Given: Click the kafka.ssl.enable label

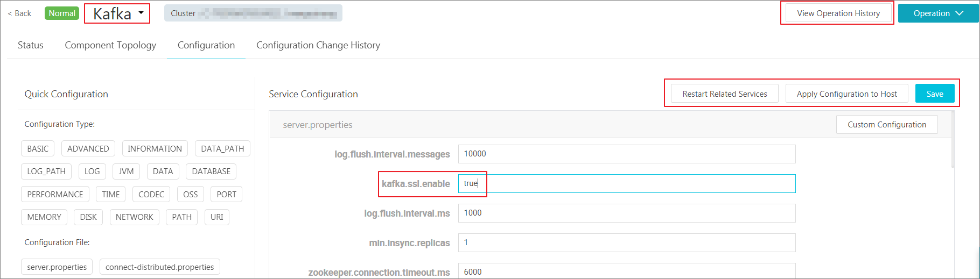Looking at the screenshot, I should 416,184.
